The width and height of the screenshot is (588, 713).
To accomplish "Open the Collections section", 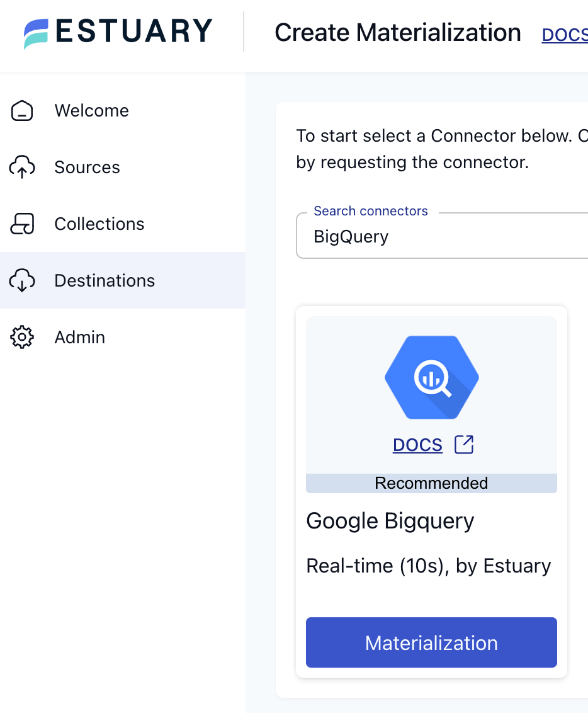I will [99, 224].
